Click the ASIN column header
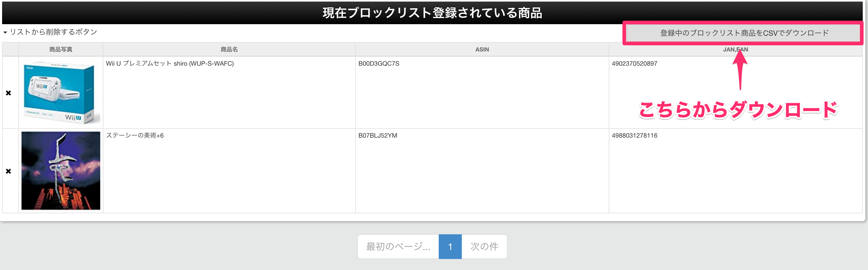Image resolution: width=868 pixels, height=270 pixels. pyautogui.click(x=482, y=50)
